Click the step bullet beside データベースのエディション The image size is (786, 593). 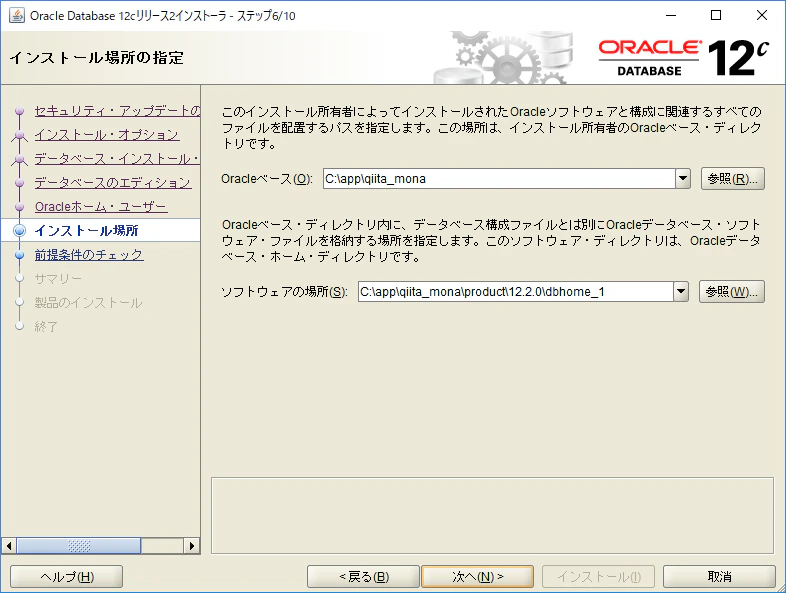(x=20, y=182)
